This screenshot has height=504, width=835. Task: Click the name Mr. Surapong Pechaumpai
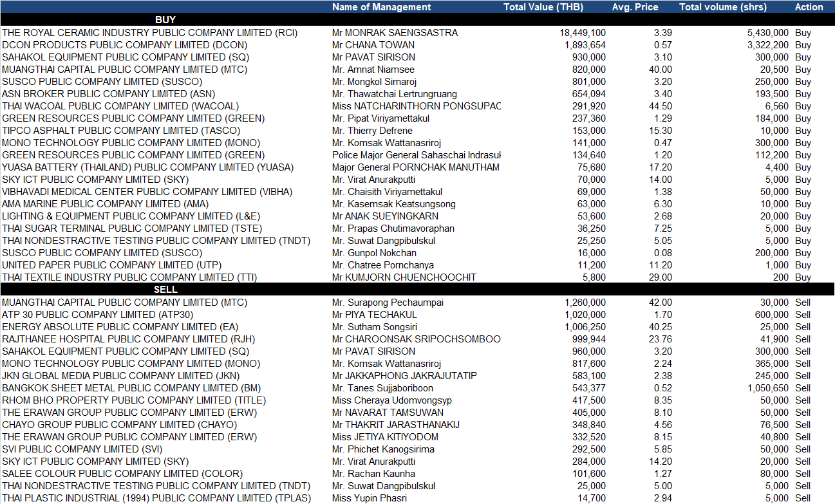pyautogui.click(x=388, y=302)
